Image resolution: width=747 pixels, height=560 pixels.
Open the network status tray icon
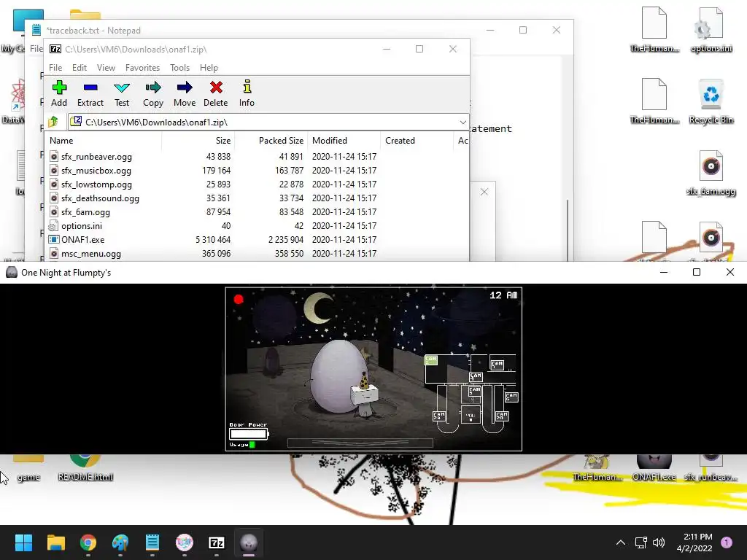[640, 542]
